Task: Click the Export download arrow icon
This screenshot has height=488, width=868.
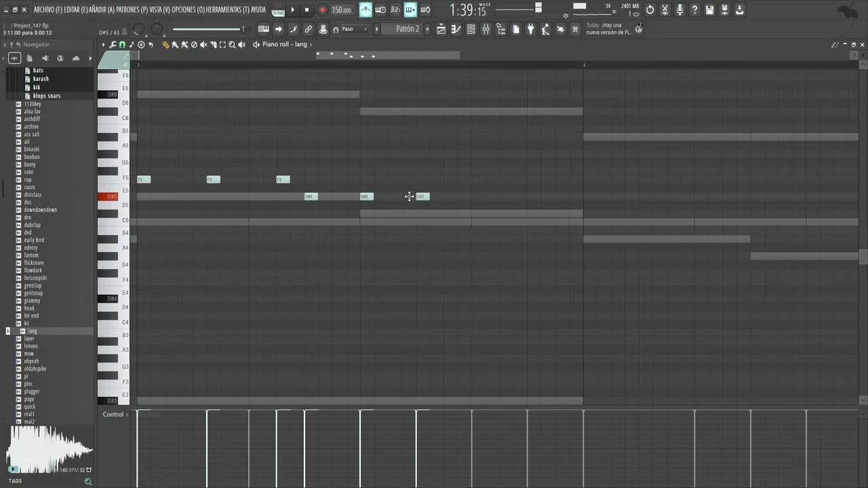Action: coord(739,9)
